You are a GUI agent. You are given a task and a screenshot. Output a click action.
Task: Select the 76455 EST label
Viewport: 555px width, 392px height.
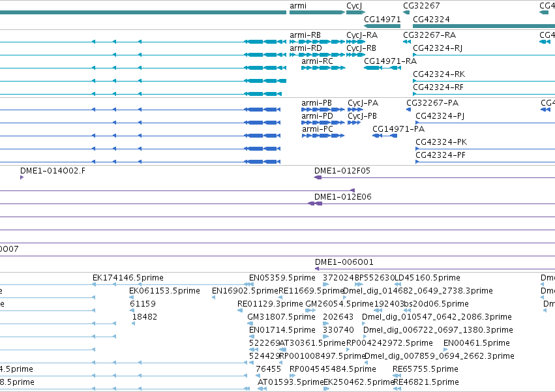[268, 370]
